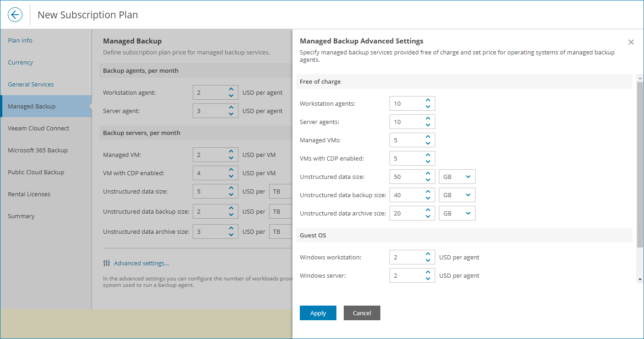Click the back arrow icon in header
The image size is (644, 339).
point(15,15)
